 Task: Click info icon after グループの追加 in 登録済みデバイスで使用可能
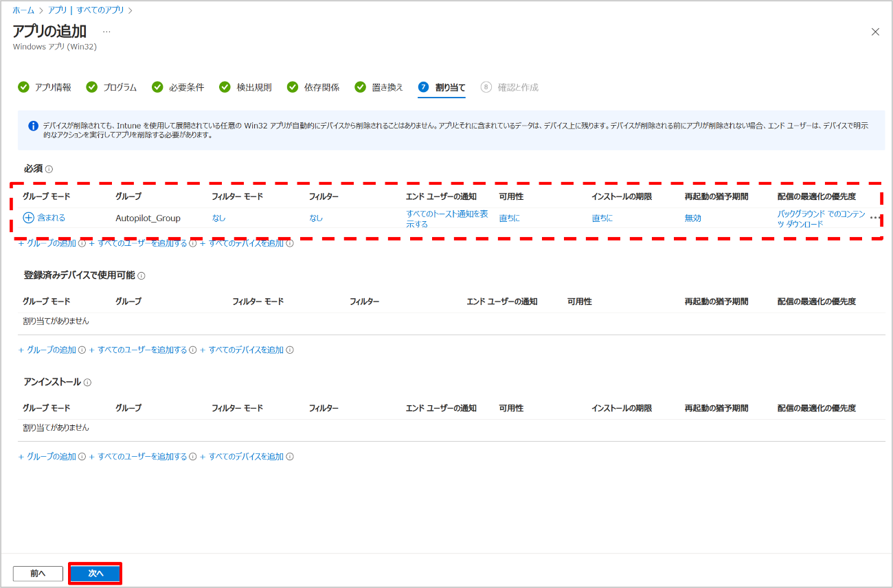[x=82, y=350]
